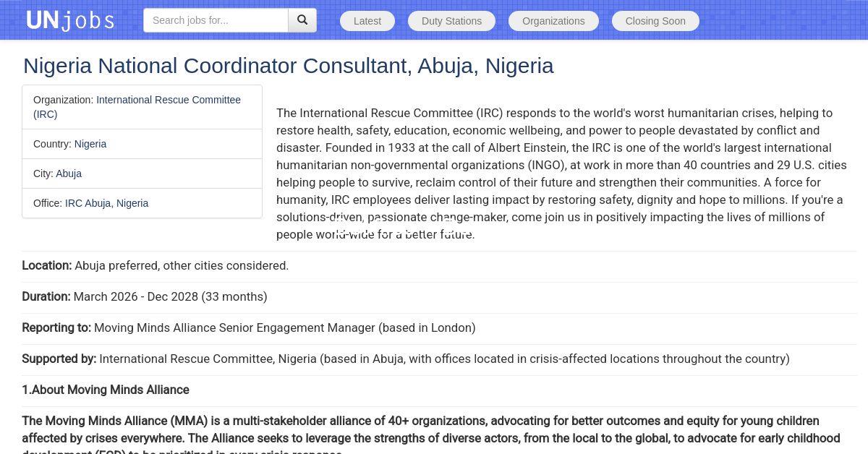This screenshot has width=868, height=454.
Task: Focus the 'Search jobs for...' field
Action: tap(216, 20)
